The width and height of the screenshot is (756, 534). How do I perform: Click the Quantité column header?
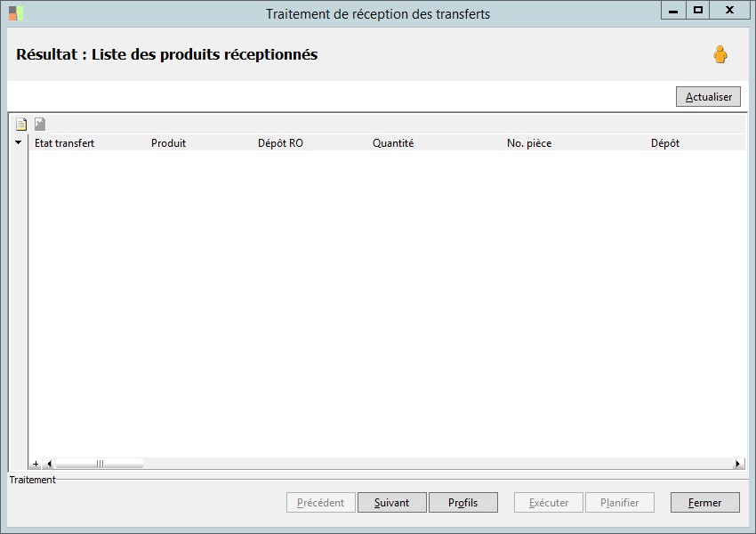tap(393, 143)
